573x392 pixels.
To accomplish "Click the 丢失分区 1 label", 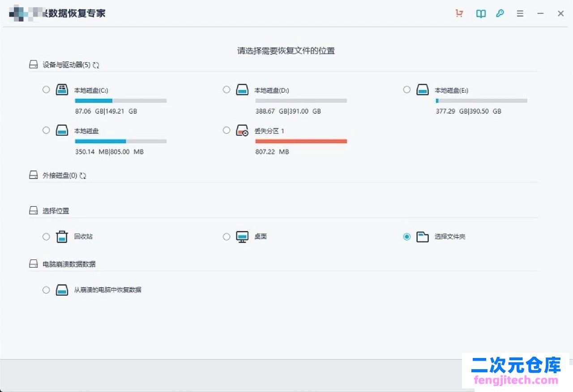I will [269, 131].
